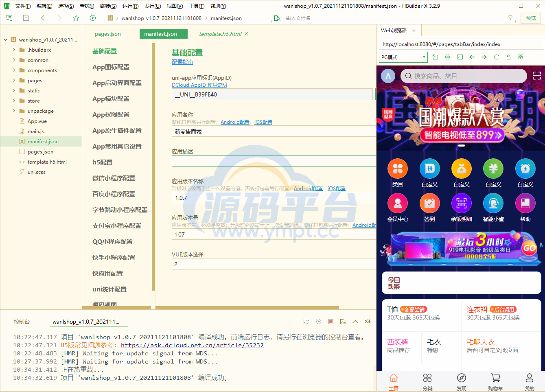Open DCloud AppID 使用说明 link

tap(199, 85)
